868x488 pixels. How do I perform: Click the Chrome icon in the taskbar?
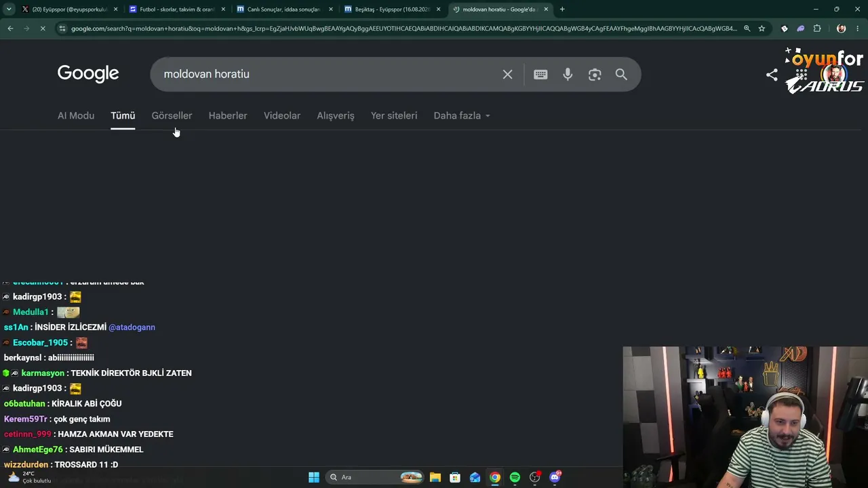(x=495, y=477)
